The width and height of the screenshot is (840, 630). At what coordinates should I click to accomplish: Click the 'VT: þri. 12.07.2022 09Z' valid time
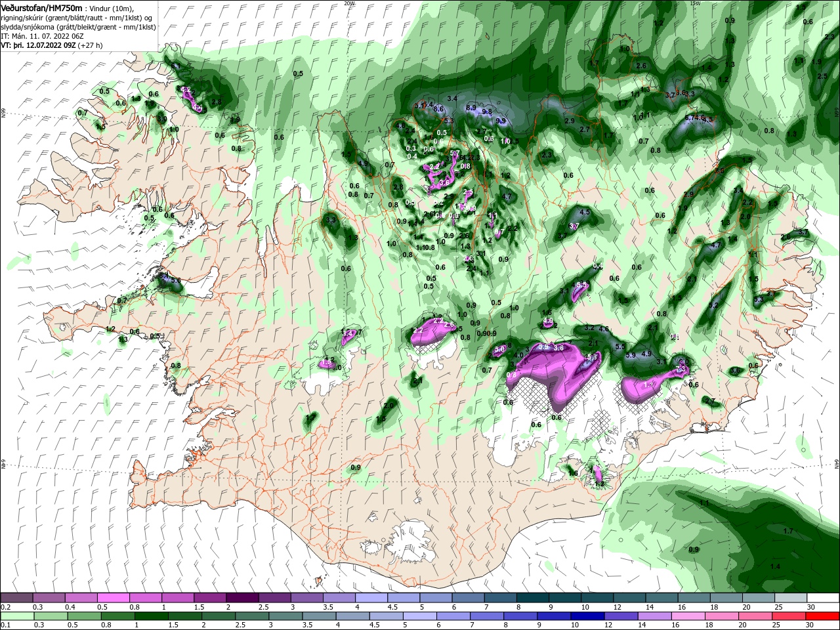pos(39,45)
